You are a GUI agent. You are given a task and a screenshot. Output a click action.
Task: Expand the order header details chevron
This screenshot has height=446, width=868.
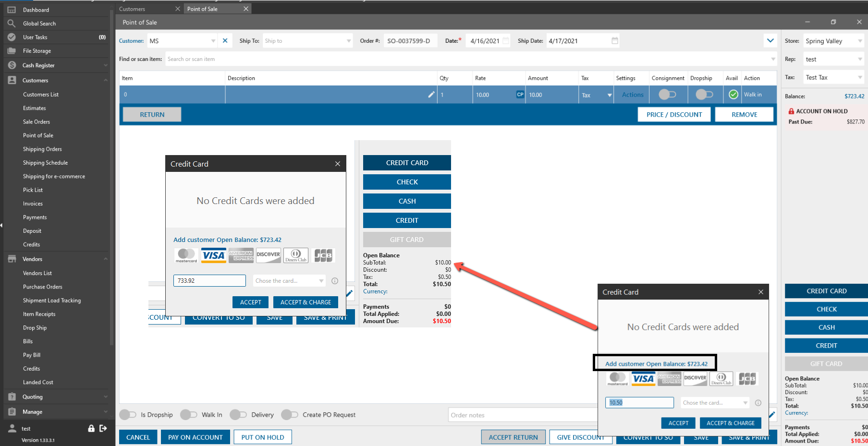click(770, 41)
